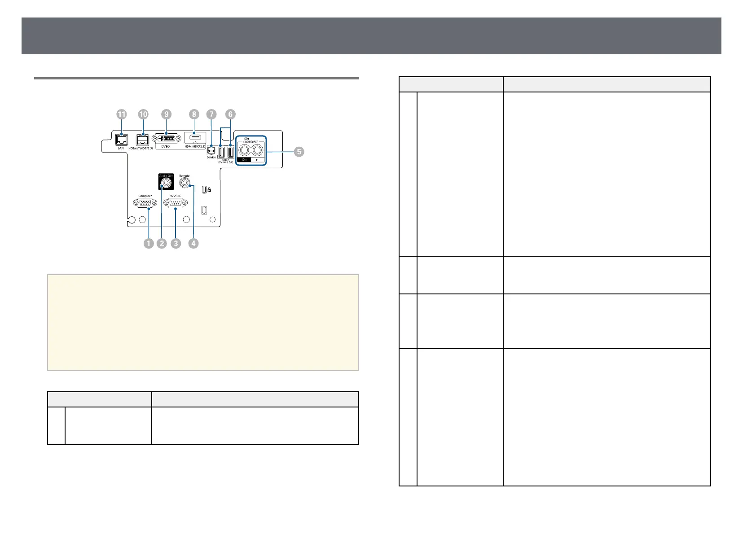
Task: Click the HDMI port illustration
Action: pos(195,137)
